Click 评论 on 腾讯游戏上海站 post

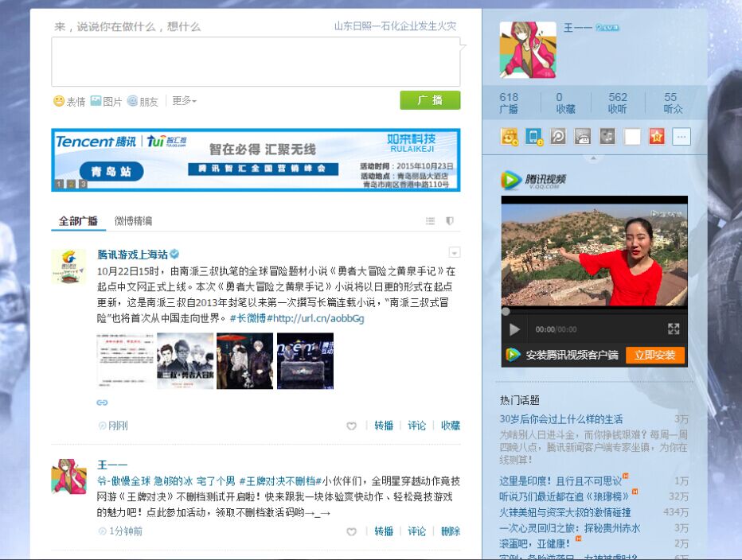[x=417, y=426]
